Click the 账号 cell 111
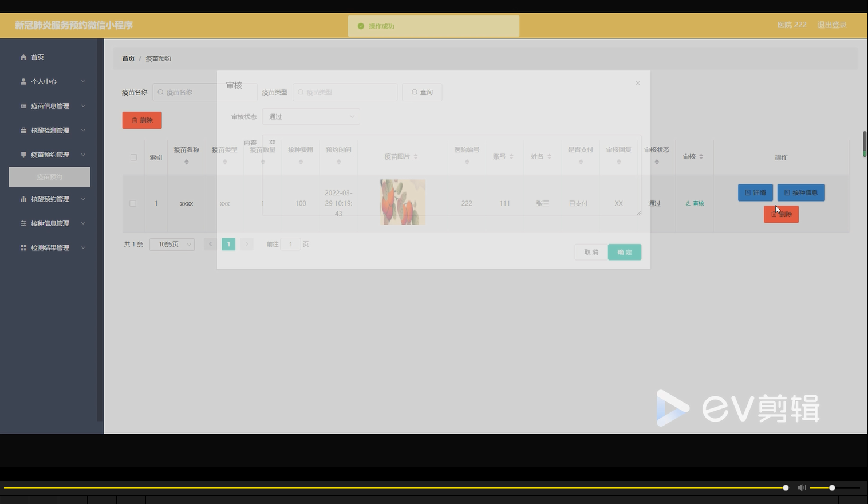The width and height of the screenshot is (868, 504). pos(504,204)
